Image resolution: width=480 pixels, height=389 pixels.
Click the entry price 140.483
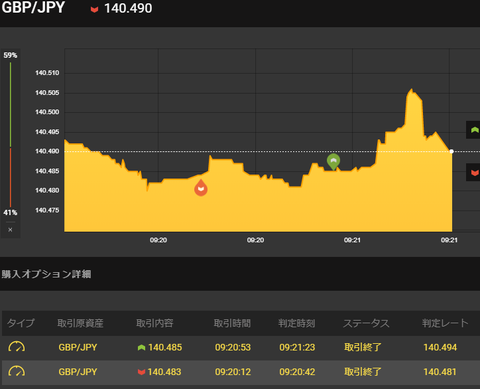tap(165, 372)
